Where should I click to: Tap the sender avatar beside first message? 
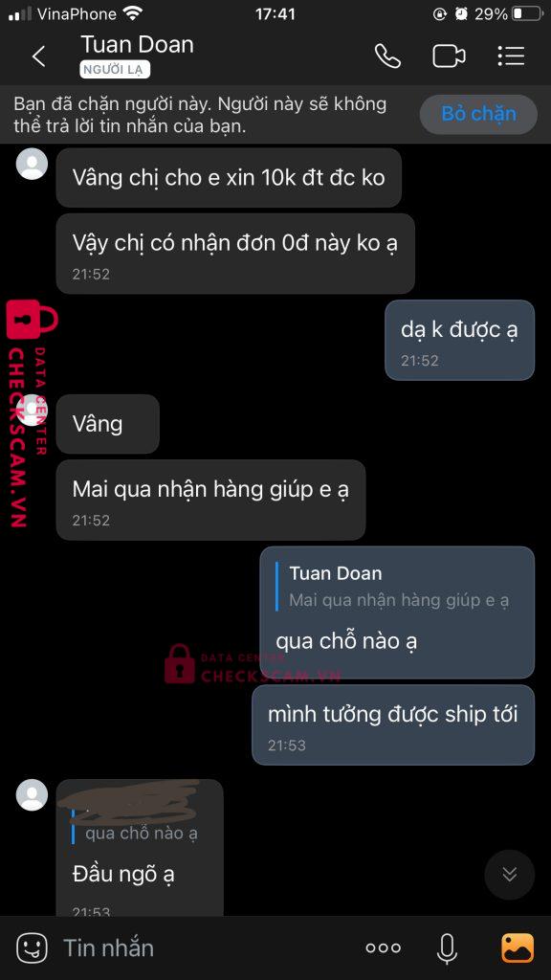pos(32,164)
